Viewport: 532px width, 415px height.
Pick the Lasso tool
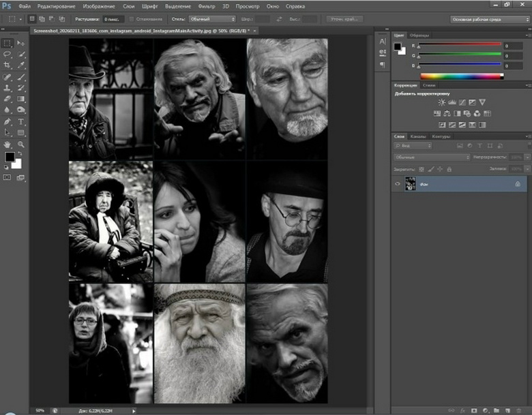pyautogui.click(x=8, y=54)
